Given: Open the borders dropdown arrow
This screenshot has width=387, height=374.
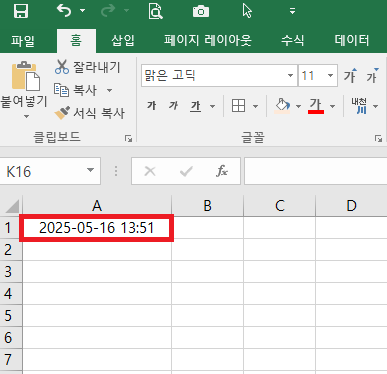Looking at the screenshot, I should click(x=256, y=106).
